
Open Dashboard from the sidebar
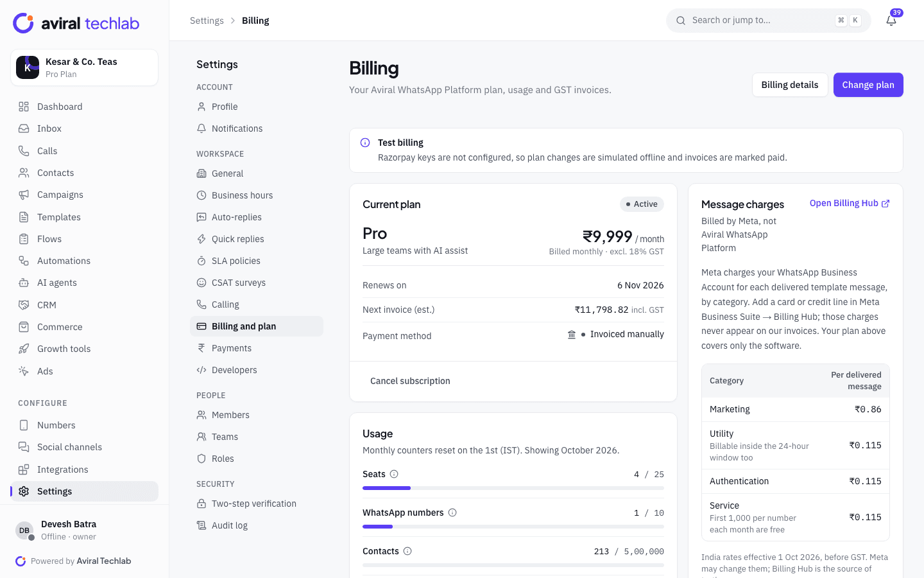[85, 107]
